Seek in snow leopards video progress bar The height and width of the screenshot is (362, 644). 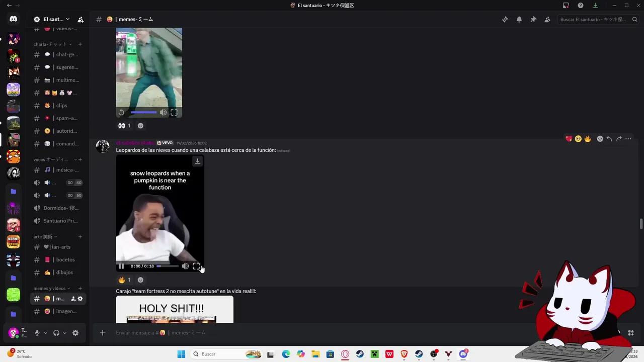pyautogui.click(x=167, y=266)
